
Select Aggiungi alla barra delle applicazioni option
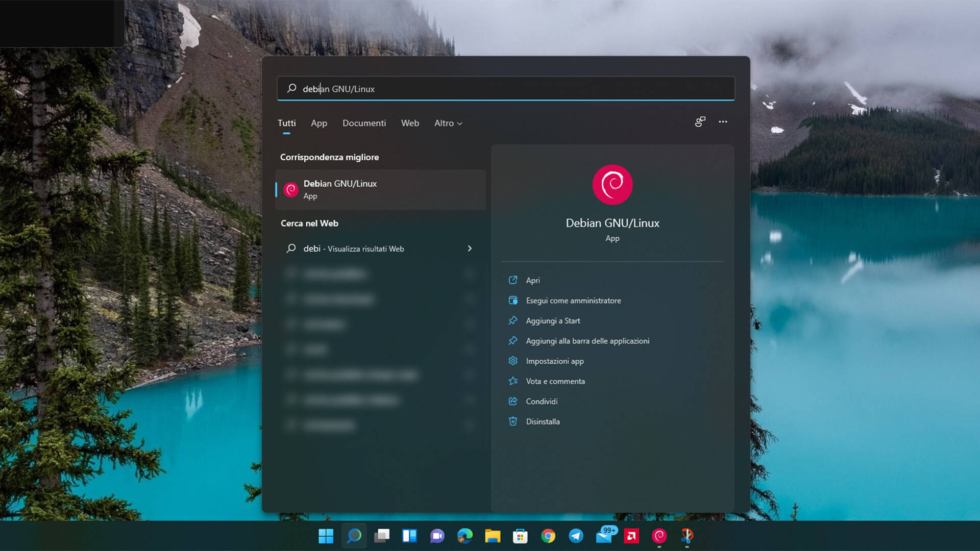point(587,340)
